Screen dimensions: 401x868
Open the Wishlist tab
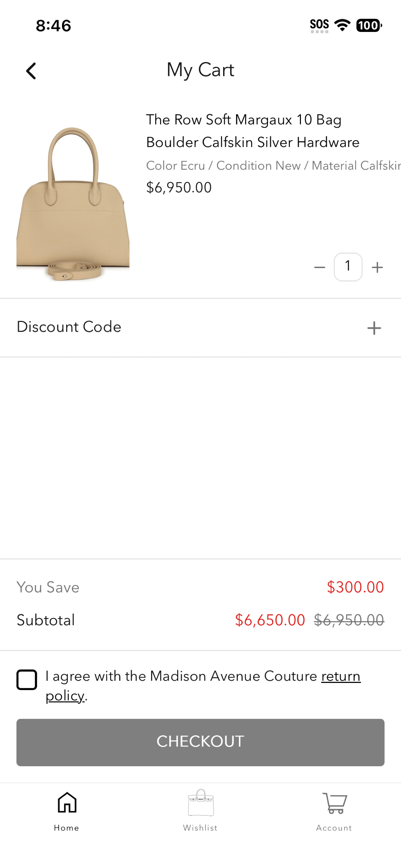tap(200, 811)
